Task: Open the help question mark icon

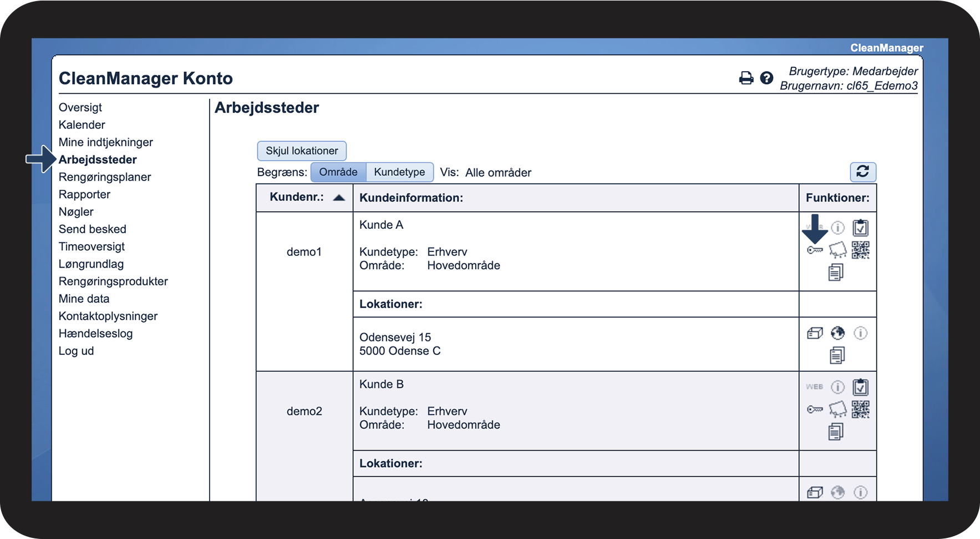Action: click(x=766, y=78)
